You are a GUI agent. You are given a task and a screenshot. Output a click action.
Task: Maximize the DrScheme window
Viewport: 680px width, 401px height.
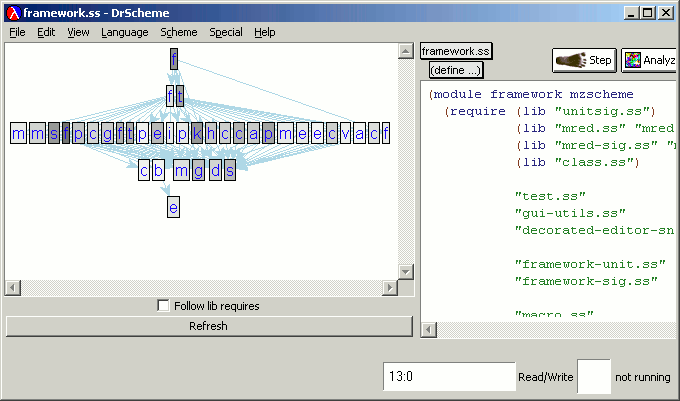(x=648, y=13)
